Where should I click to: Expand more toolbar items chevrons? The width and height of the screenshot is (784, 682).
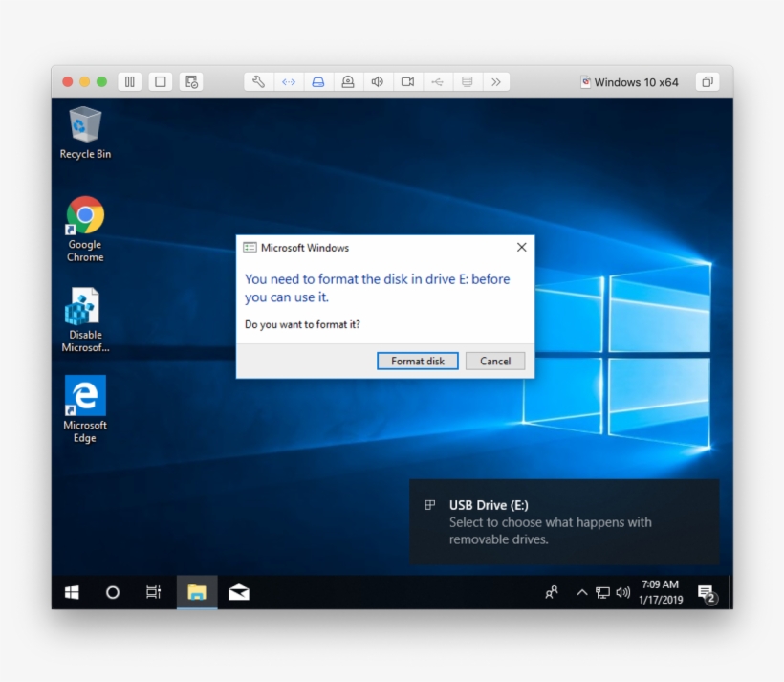[496, 81]
